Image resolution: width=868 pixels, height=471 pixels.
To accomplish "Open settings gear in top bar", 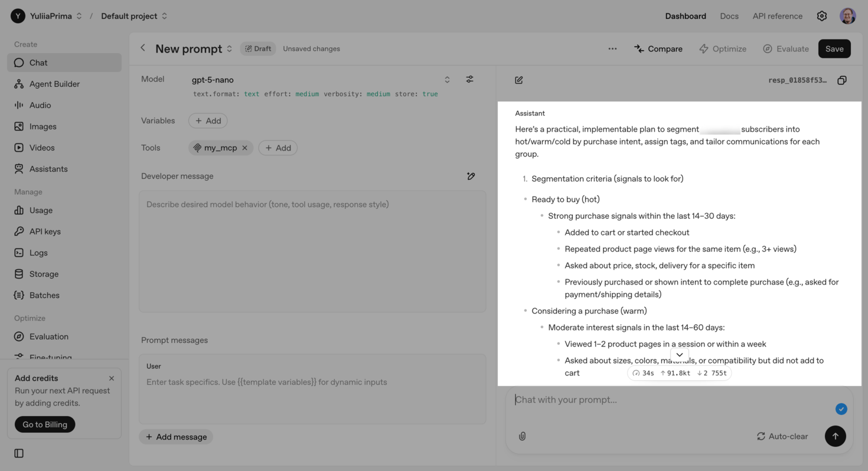I will [x=821, y=16].
